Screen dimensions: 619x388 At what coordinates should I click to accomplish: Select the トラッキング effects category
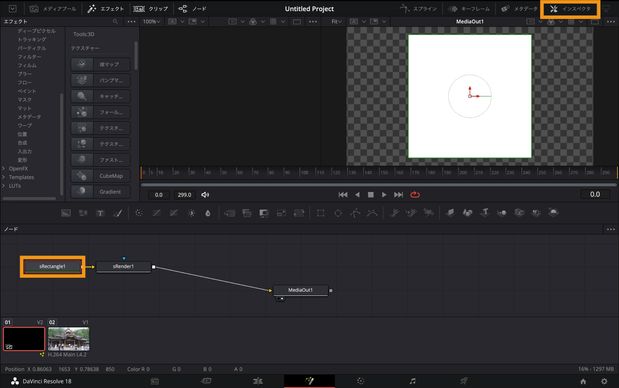pos(32,39)
